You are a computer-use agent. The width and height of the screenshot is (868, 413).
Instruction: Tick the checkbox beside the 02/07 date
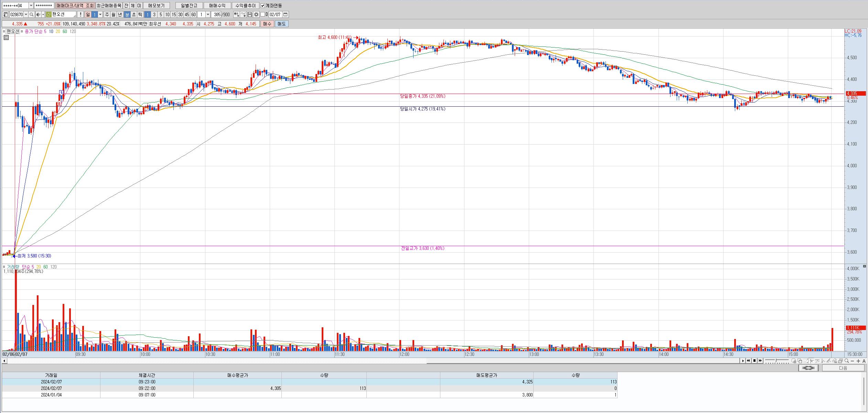click(x=263, y=14)
